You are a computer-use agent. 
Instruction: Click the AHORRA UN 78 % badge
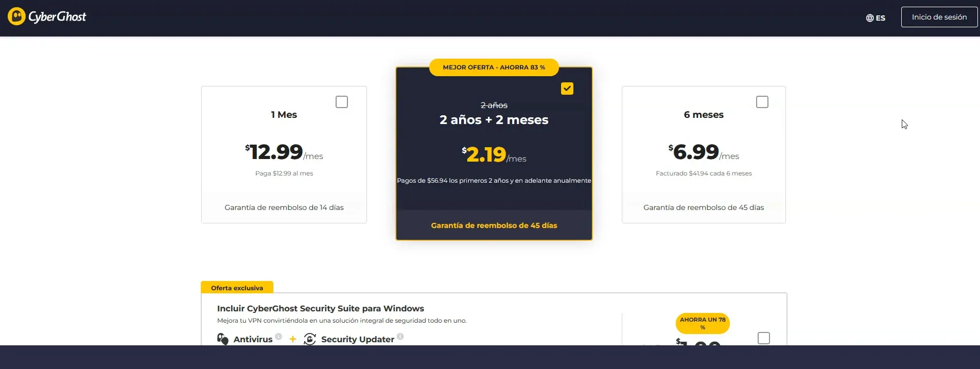[703, 323]
